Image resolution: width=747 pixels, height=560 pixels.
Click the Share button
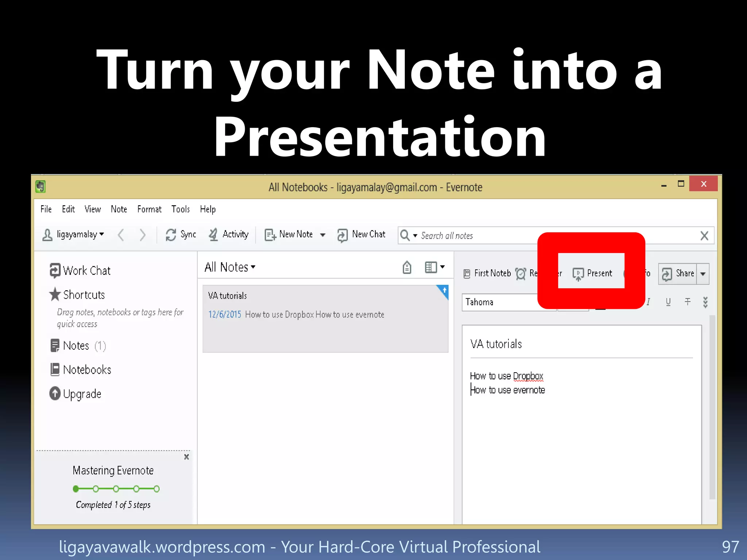[x=678, y=274]
